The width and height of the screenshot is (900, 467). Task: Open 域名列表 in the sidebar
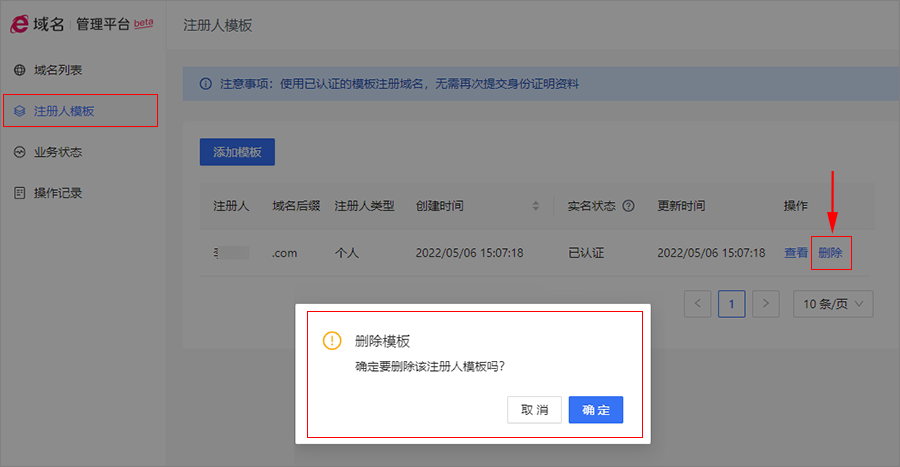click(x=58, y=70)
